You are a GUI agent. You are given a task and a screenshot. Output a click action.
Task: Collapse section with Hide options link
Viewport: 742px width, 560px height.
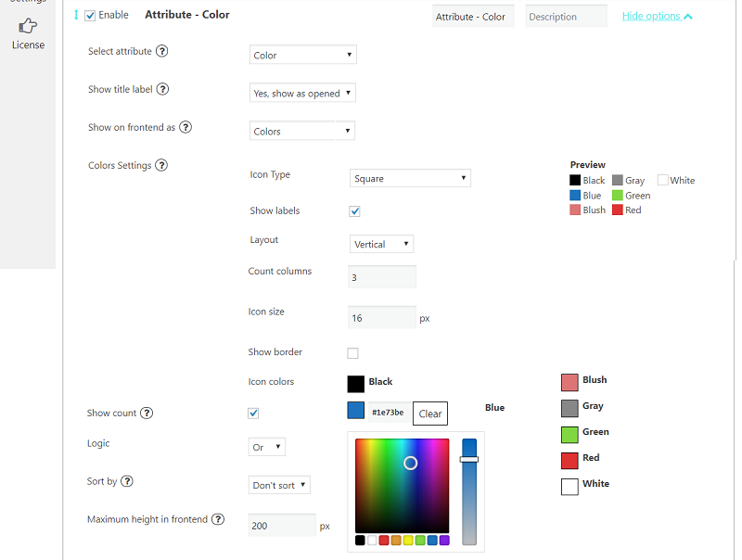click(x=657, y=17)
